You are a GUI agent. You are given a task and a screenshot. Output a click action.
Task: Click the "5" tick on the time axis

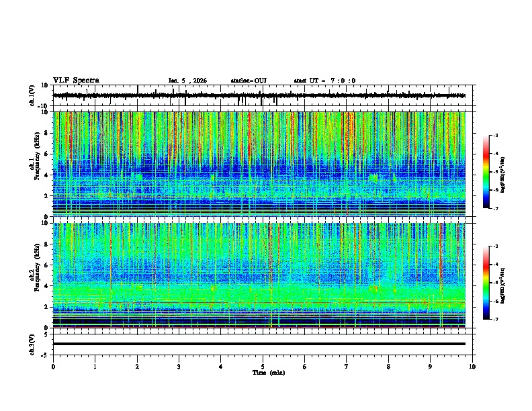263,367
